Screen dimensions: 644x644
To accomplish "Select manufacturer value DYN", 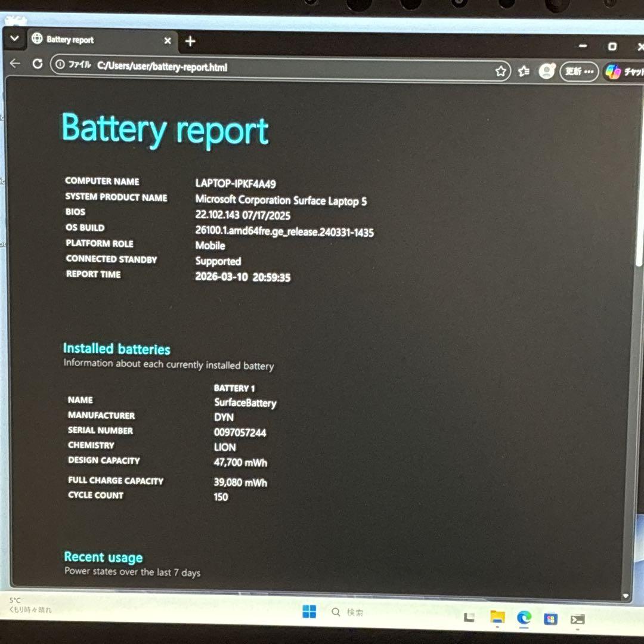I will (x=224, y=417).
